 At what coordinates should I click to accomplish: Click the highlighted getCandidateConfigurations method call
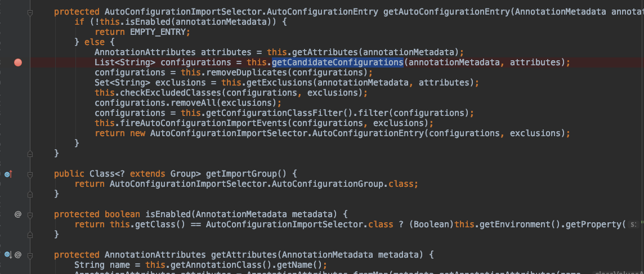pos(338,62)
